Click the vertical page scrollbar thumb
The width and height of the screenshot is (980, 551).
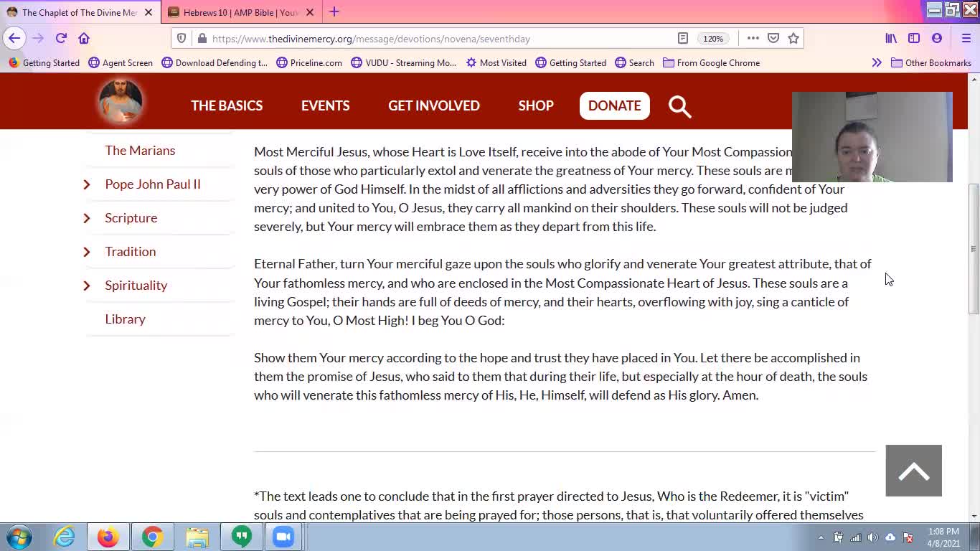[974, 249]
